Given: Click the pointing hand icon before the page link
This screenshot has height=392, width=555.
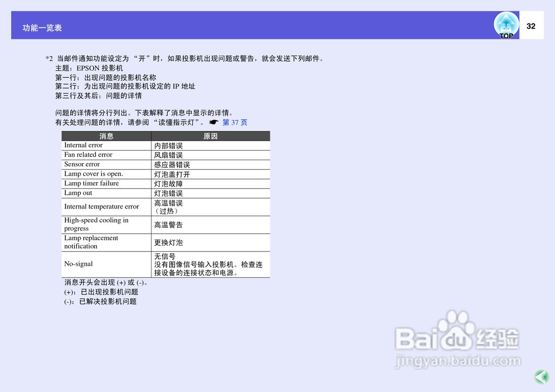Looking at the screenshot, I should click(x=213, y=122).
